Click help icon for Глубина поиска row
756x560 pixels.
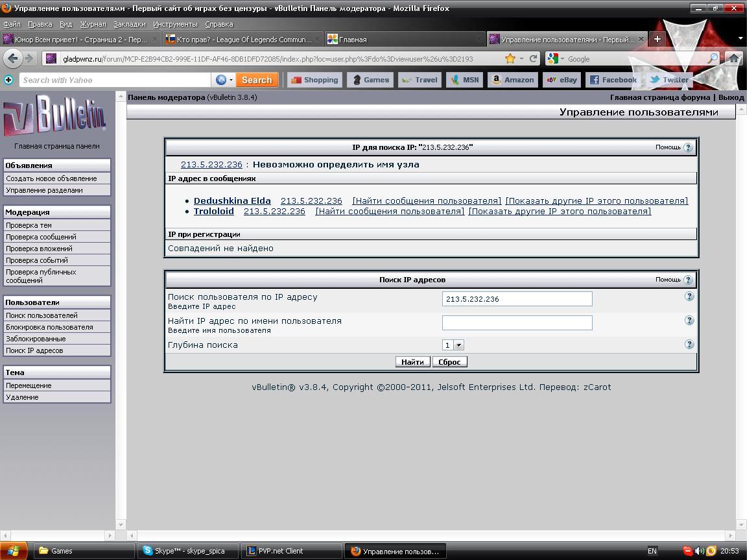(x=689, y=345)
